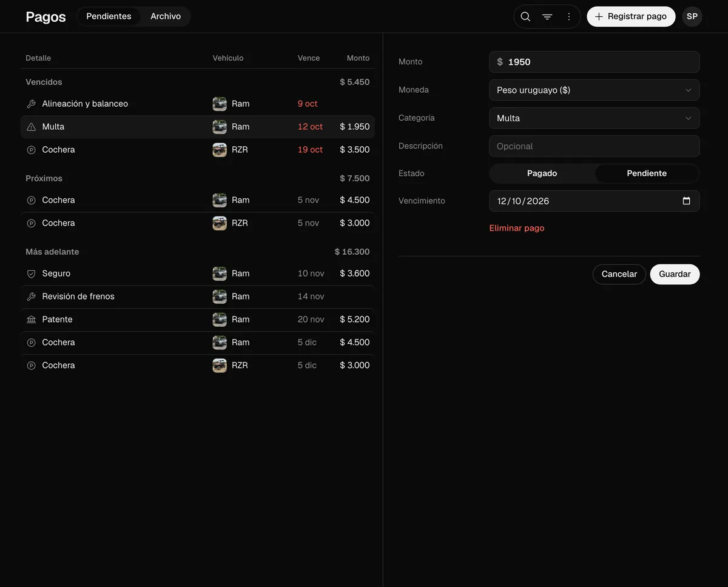Focus the Monto input field
Image resolution: width=728 pixels, height=587 pixels.
(595, 62)
